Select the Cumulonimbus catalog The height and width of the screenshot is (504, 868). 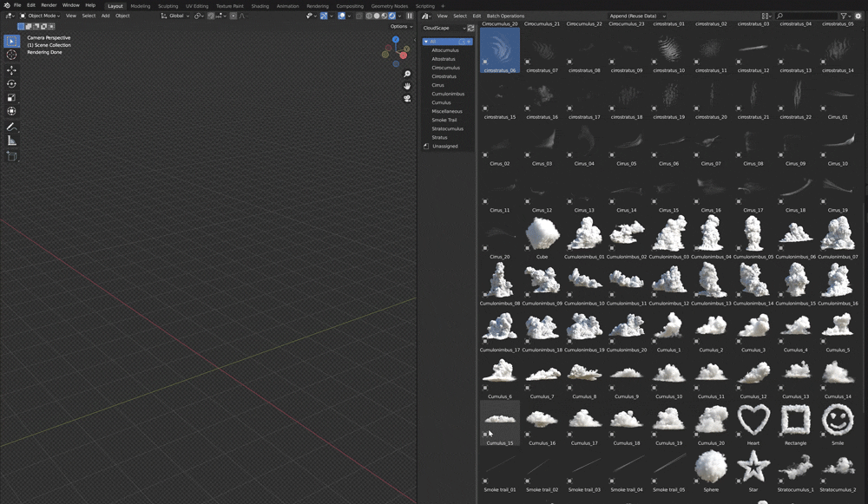tap(448, 94)
